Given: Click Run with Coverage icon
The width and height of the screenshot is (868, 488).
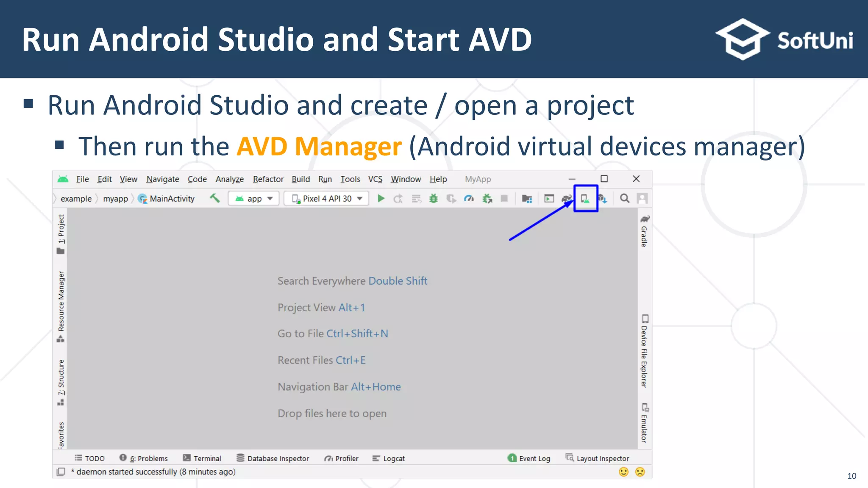Looking at the screenshot, I should (x=451, y=199).
